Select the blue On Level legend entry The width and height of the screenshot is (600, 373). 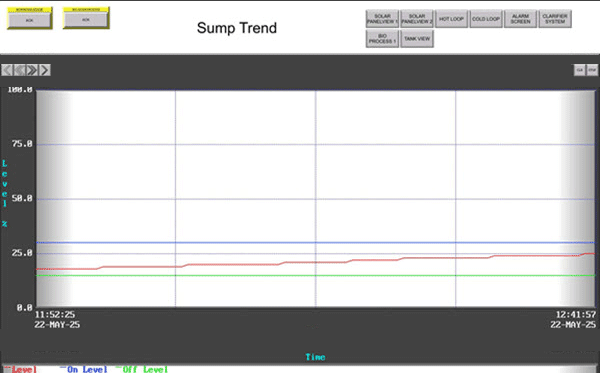click(84, 369)
